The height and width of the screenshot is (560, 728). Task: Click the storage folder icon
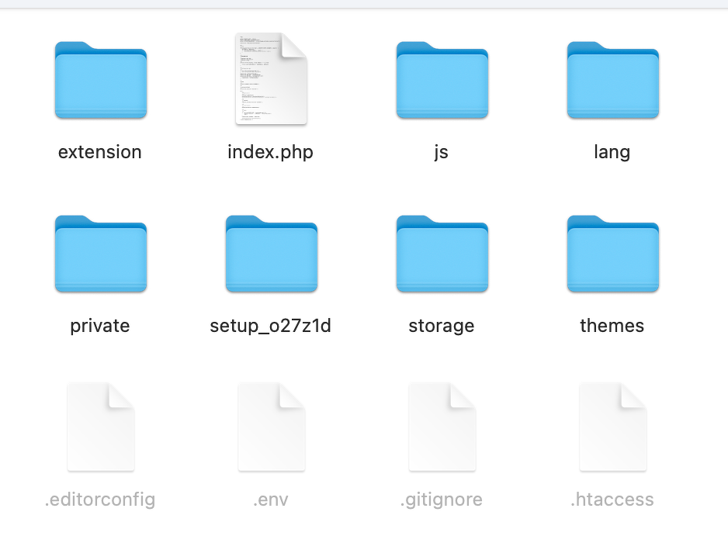[x=442, y=254]
